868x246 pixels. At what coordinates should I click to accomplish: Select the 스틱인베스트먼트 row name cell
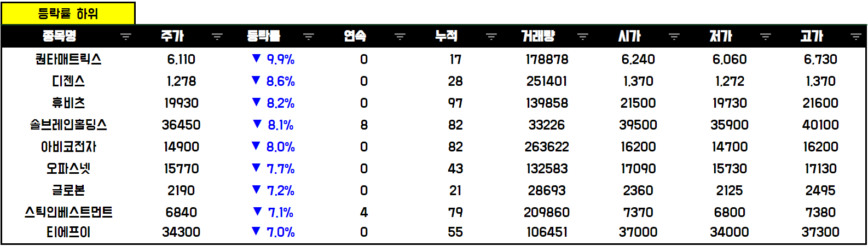click(x=68, y=212)
